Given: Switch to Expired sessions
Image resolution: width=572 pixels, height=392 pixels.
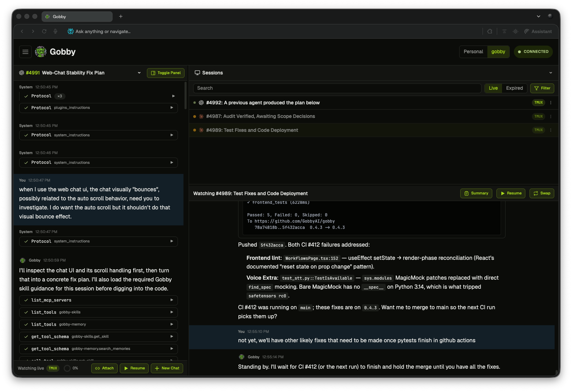Looking at the screenshot, I should pyautogui.click(x=515, y=88).
